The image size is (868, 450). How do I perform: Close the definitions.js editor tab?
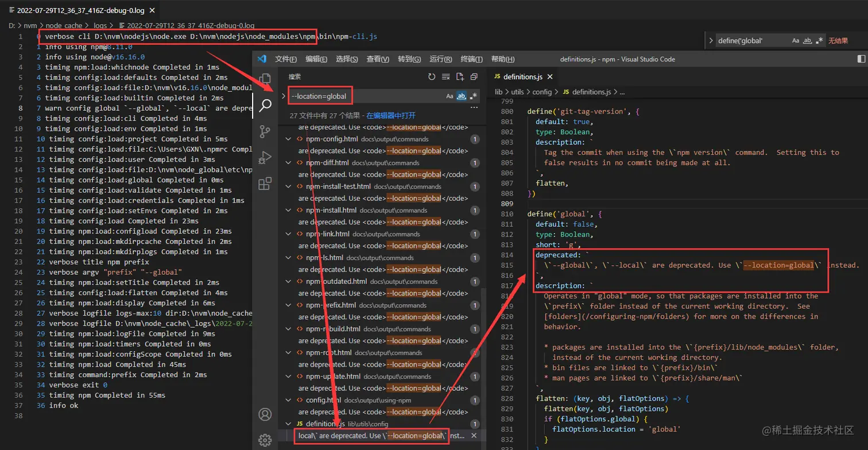point(550,77)
